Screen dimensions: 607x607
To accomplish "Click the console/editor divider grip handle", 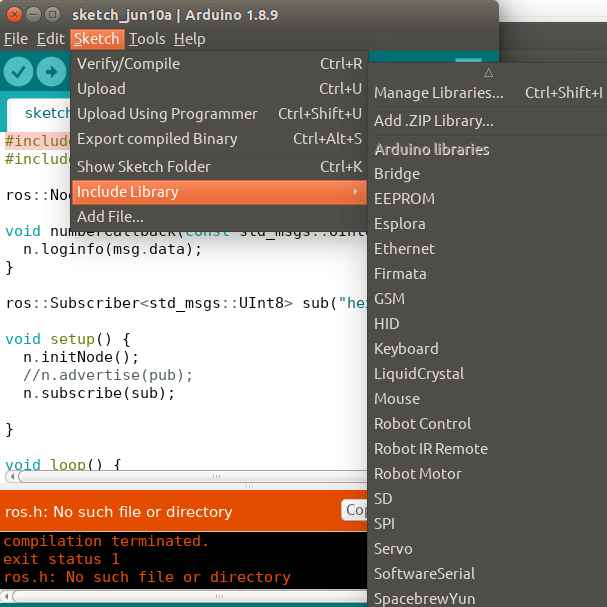I will [x=249, y=486].
